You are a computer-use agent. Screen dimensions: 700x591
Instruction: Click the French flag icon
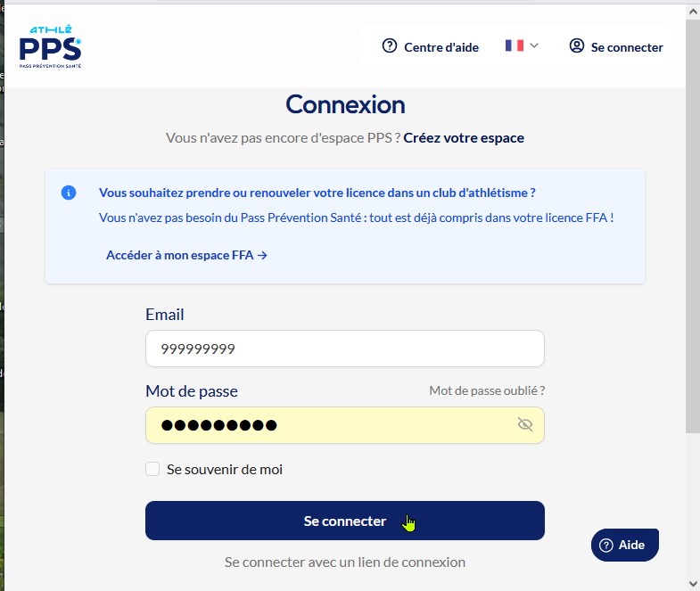(515, 45)
